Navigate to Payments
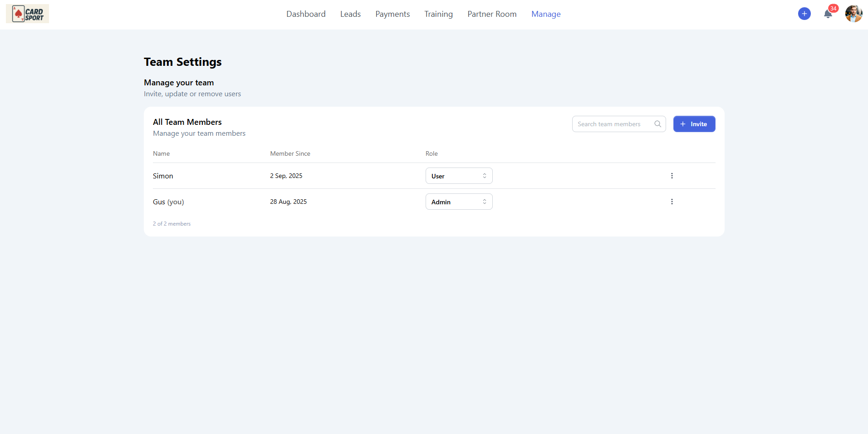Image resolution: width=868 pixels, height=434 pixels. tap(392, 14)
